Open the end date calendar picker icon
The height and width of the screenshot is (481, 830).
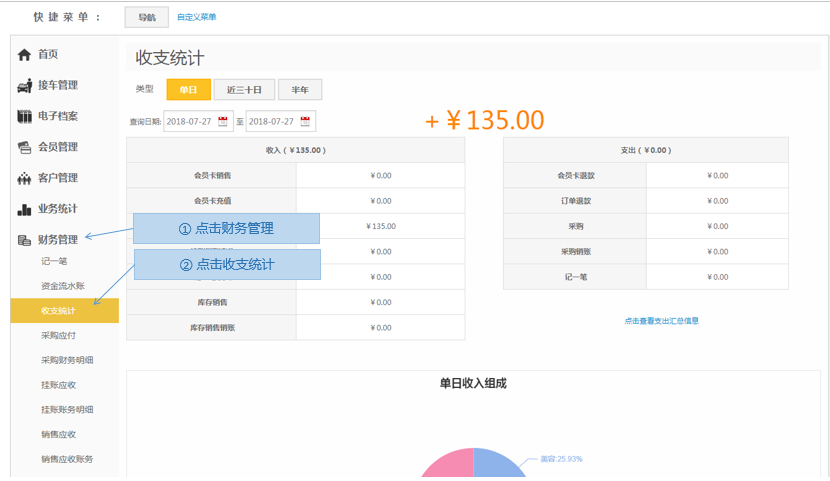[306, 121]
